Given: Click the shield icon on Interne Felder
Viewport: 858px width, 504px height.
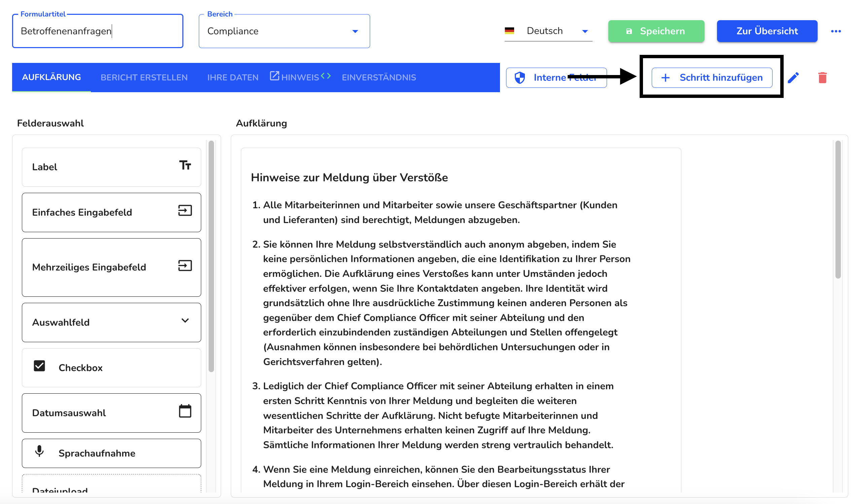Looking at the screenshot, I should (520, 78).
